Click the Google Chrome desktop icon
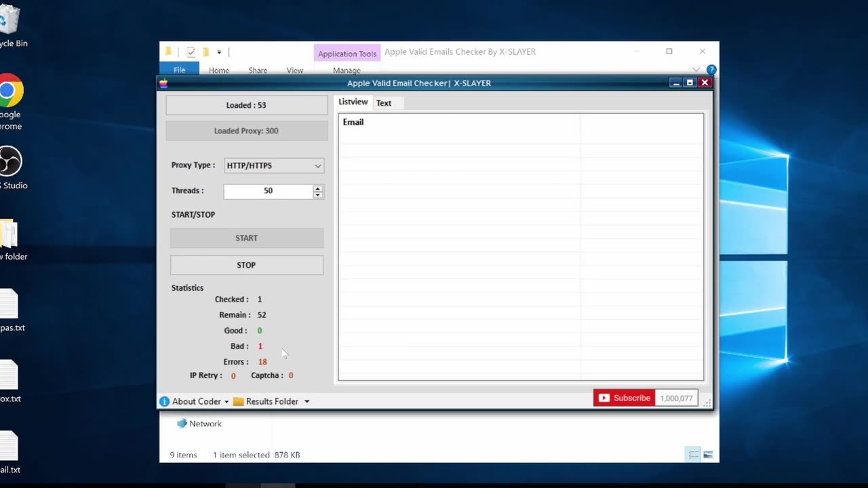This screenshot has width=868, height=488. point(11,103)
